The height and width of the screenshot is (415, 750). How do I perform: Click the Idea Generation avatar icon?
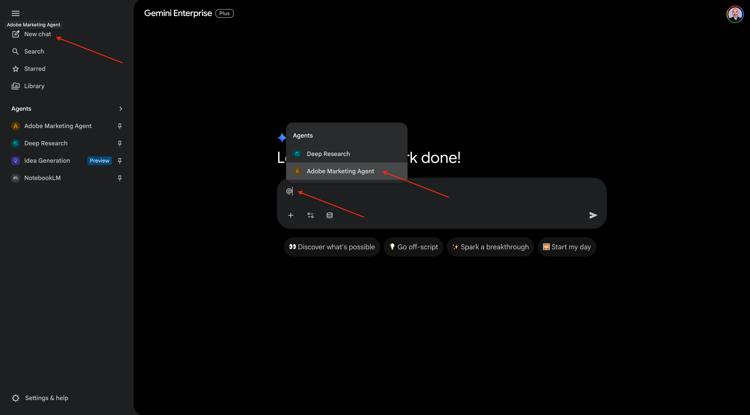point(15,161)
